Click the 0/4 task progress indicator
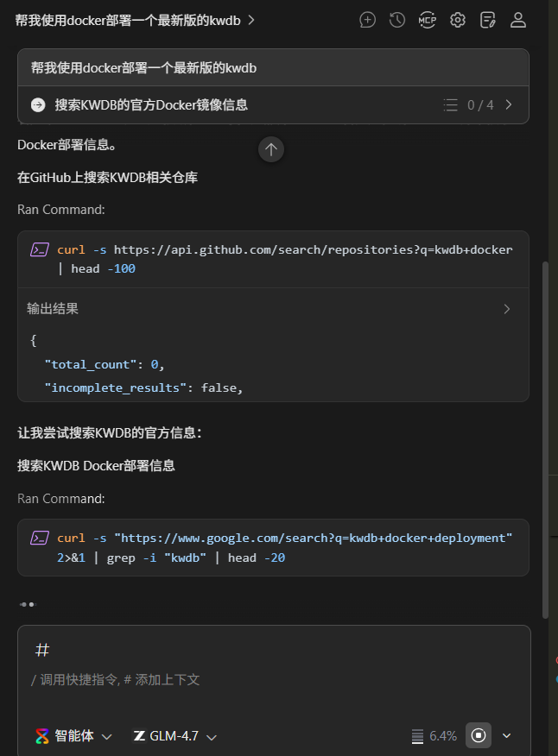 (x=471, y=104)
